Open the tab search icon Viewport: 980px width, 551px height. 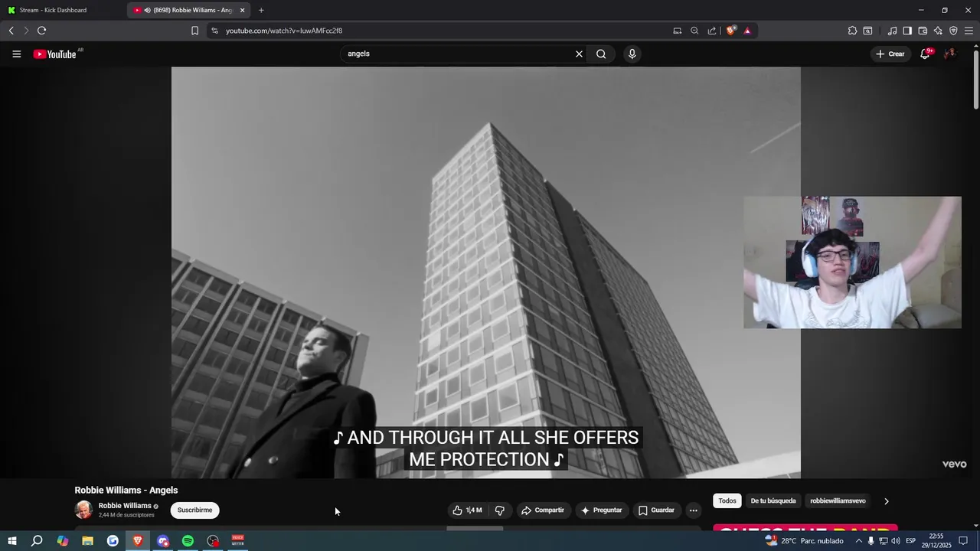point(867,31)
